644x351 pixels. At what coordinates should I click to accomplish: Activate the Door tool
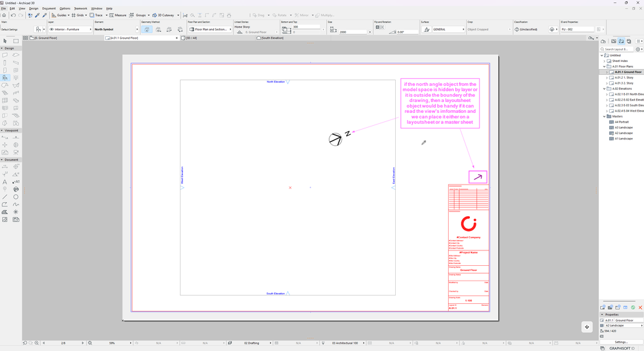coord(5,70)
